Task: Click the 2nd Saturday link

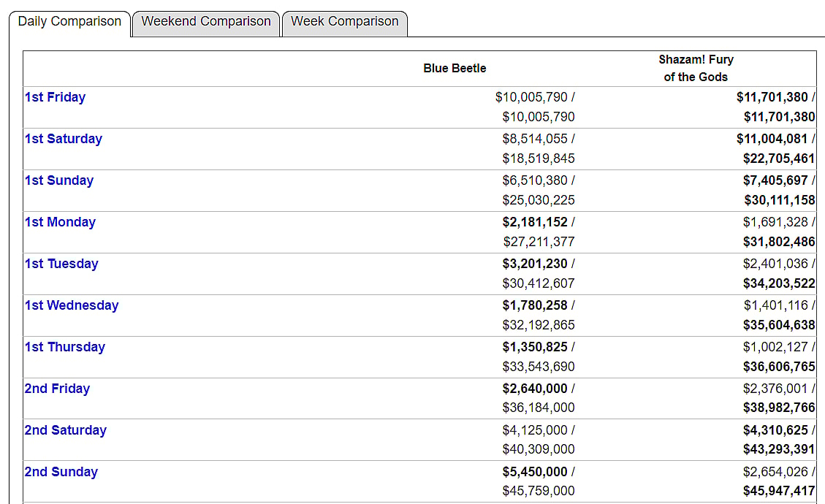Action: tap(66, 430)
